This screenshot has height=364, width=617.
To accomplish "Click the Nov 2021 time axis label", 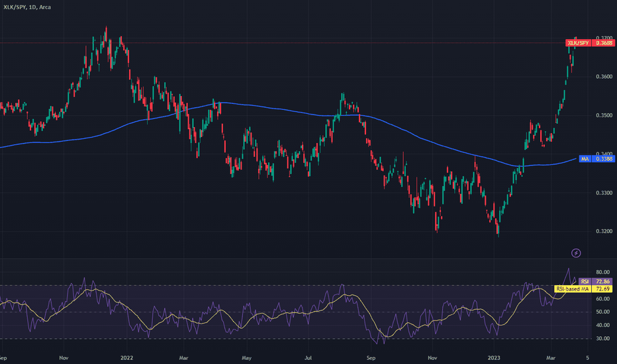I will [64, 357].
